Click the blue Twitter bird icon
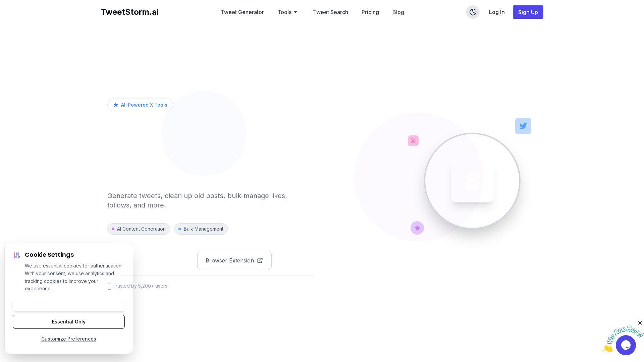Screen dimensions: 644x362 point(523,126)
